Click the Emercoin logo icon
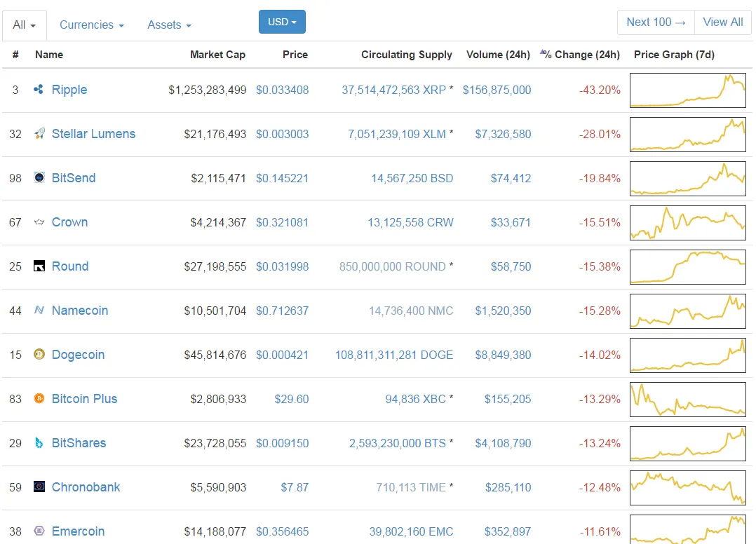This screenshot has width=756, height=544. [39, 531]
